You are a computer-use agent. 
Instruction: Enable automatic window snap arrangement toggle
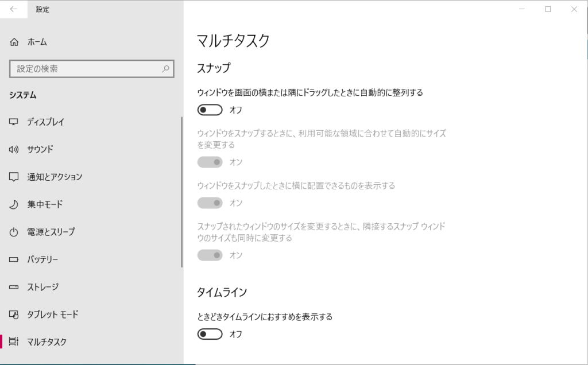[210, 110]
